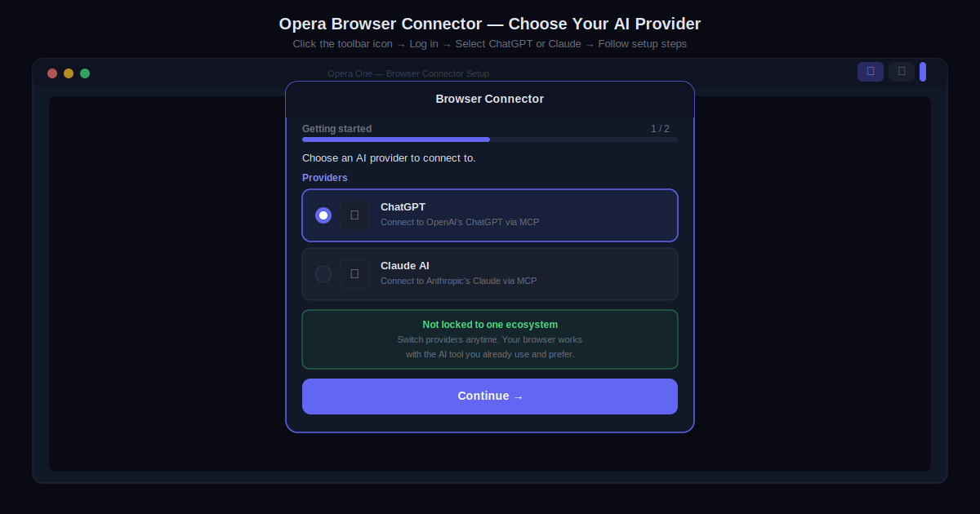The height and width of the screenshot is (514, 980).
Task: Select the ChatGPT radio button
Action: pos(323,215)
